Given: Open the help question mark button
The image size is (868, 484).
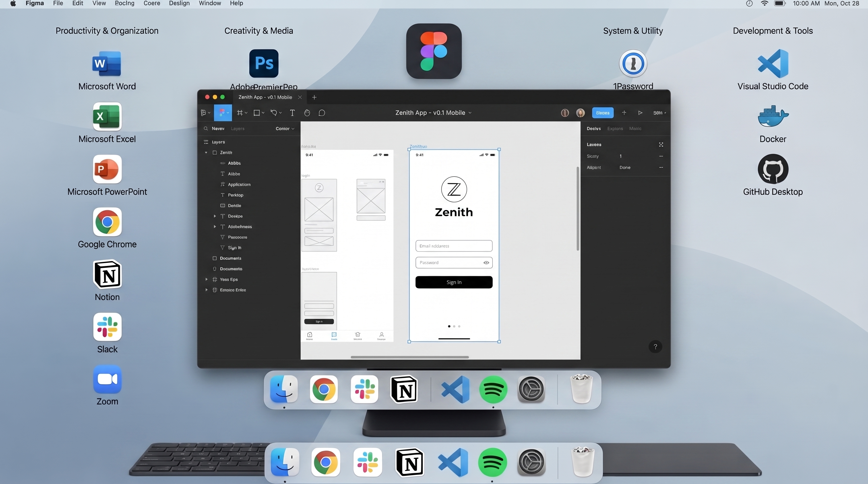Looking at the screenshot, I should [x=655, y=346].
